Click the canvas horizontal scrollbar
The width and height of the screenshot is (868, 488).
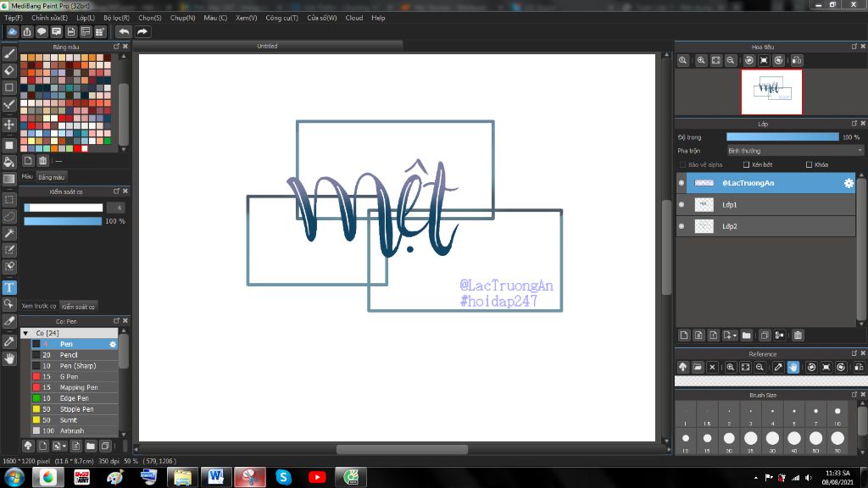click(x=402, y=449)
